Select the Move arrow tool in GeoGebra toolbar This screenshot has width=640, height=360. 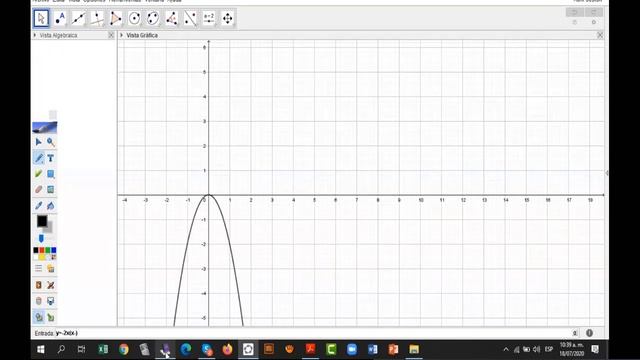pyautogui.click(x=41, y=18)
